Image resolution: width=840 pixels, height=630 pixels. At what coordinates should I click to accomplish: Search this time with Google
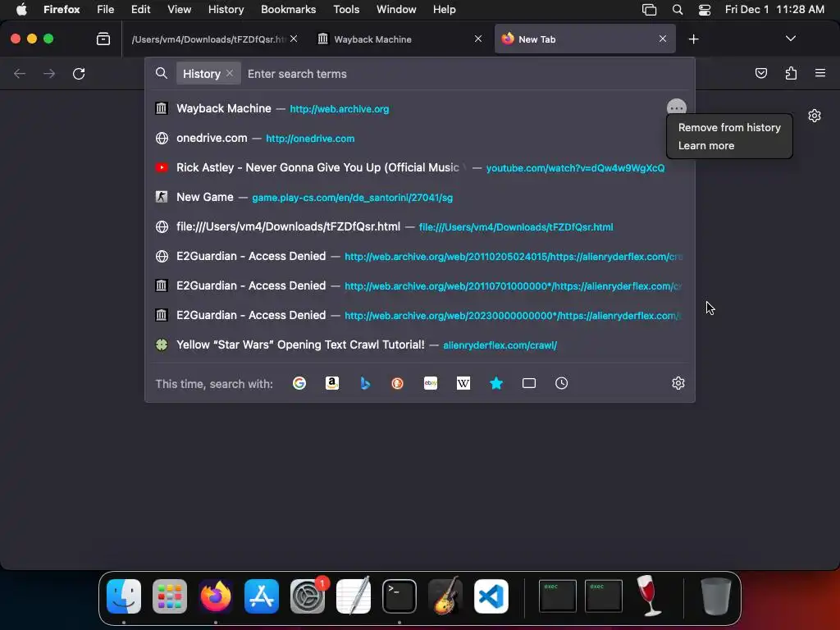[299, 383]
